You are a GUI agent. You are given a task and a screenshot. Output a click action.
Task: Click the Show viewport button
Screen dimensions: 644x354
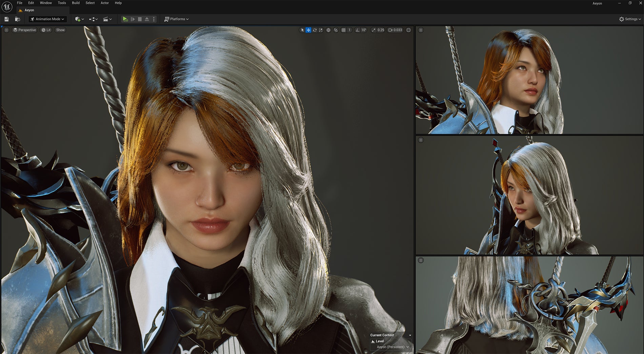tap(60, 30)
